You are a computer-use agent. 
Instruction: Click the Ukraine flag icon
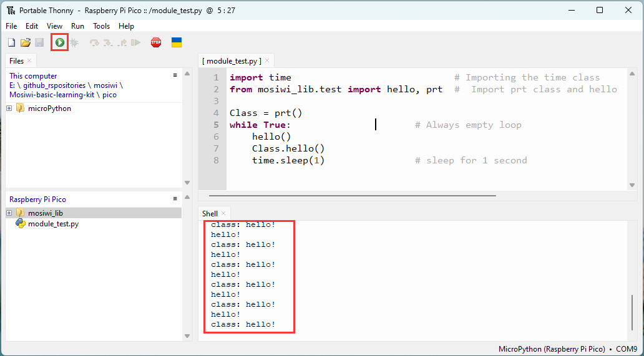(177, 42)
